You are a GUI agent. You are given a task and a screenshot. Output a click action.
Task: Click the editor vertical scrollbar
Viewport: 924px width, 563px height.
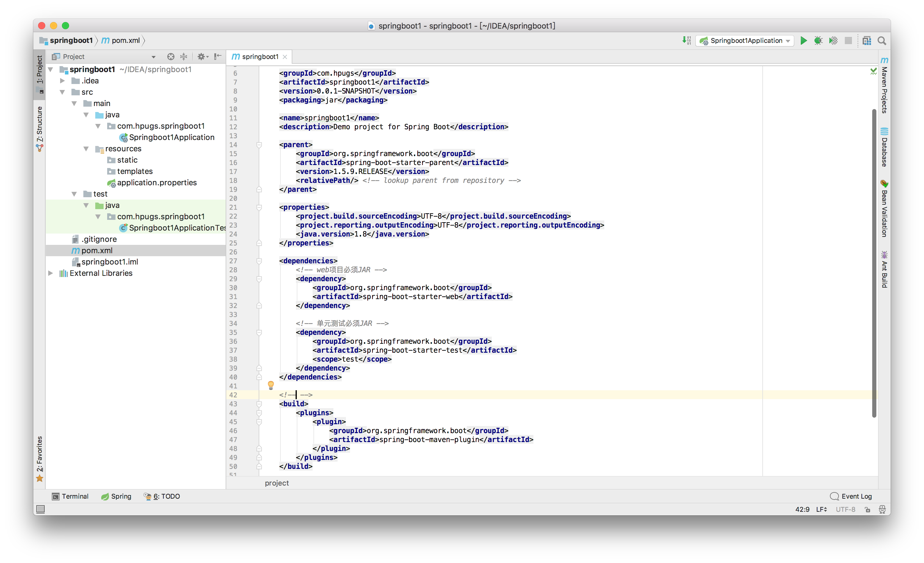[874, 263]
